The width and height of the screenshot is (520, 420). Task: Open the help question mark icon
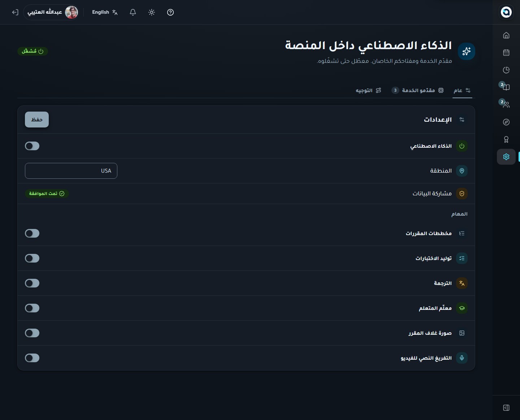click(x=170, y=12)
